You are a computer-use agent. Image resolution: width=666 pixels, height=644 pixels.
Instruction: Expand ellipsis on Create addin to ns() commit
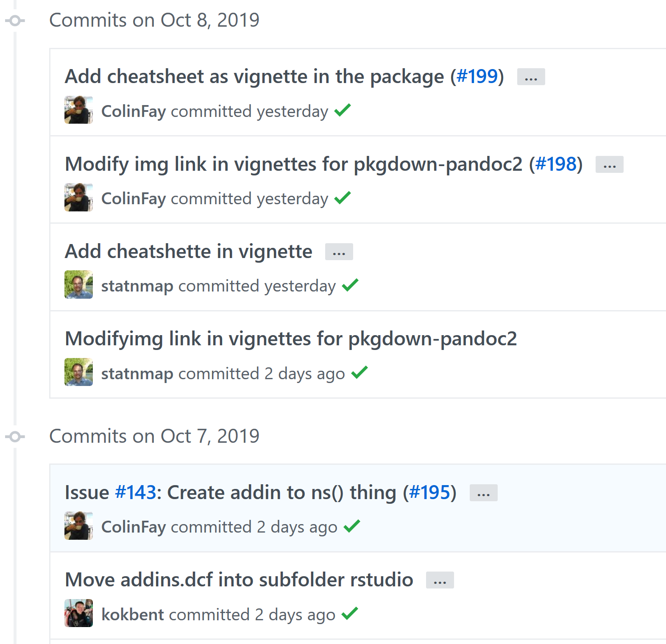(483, 493)
